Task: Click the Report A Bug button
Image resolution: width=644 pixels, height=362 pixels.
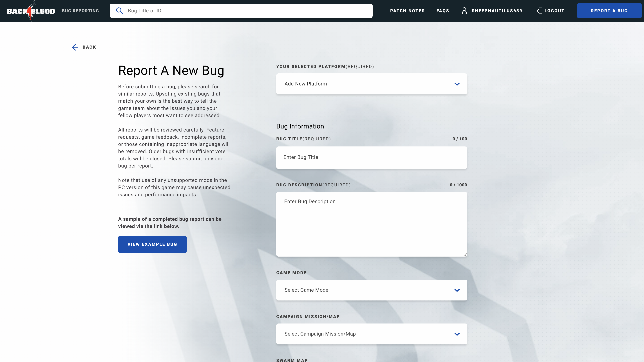Action: pos(609,11)
